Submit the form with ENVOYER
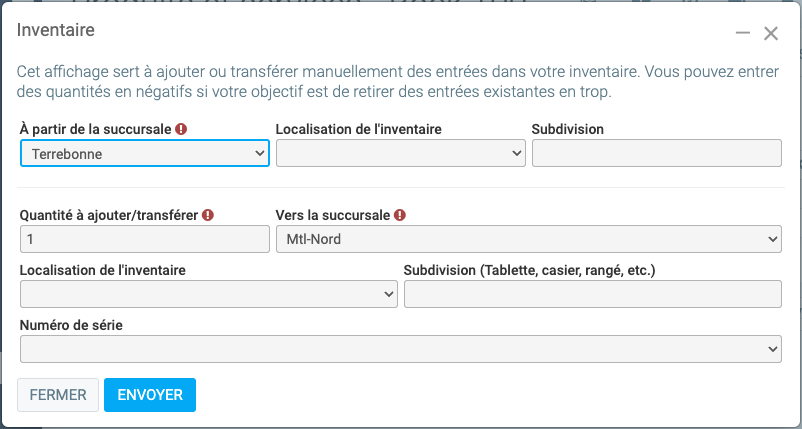The image size is (802, 429). pos(150,395)
